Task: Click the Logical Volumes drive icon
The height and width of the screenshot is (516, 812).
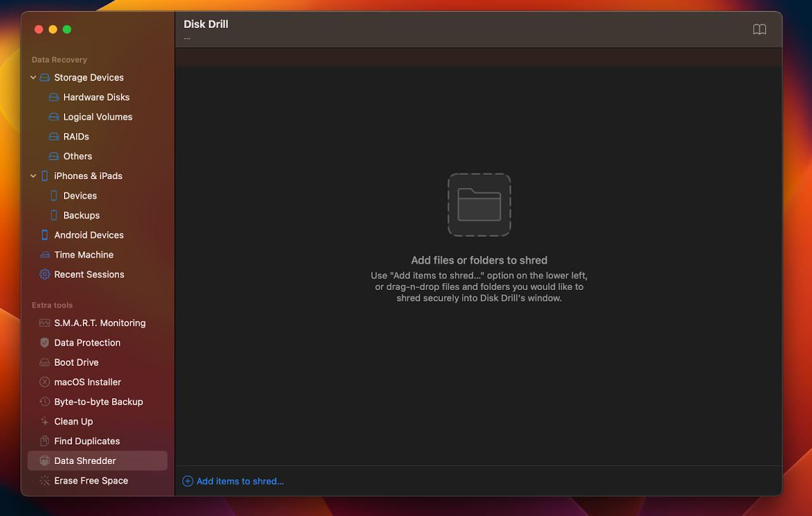Action: [54, 116]
